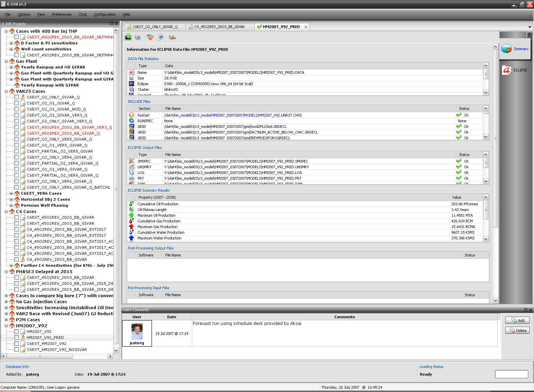The image size is (534, 392).
Task: Open the Preferences menu
Action: pos(62,14)
